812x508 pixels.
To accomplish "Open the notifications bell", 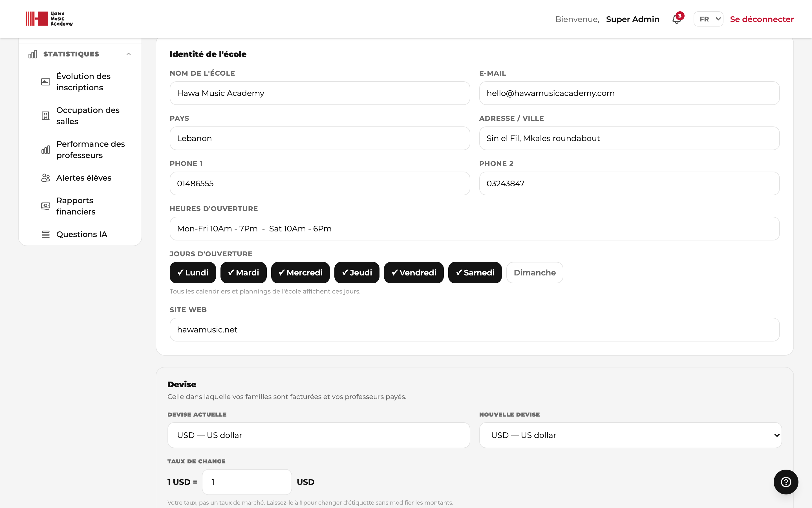I will pos(677,19).
